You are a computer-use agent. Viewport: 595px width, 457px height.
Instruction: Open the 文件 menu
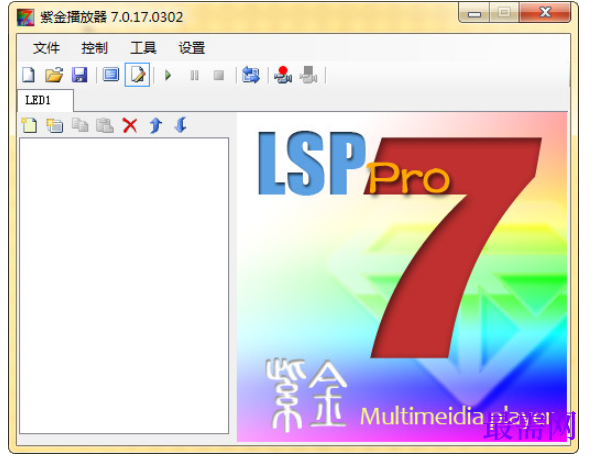coord(46,48)
